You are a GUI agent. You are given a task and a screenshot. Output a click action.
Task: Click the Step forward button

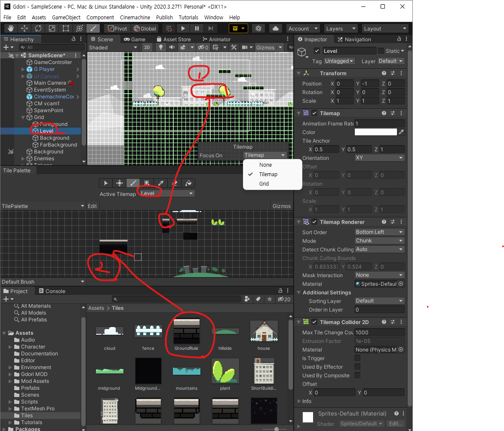(x=211, y=29)
